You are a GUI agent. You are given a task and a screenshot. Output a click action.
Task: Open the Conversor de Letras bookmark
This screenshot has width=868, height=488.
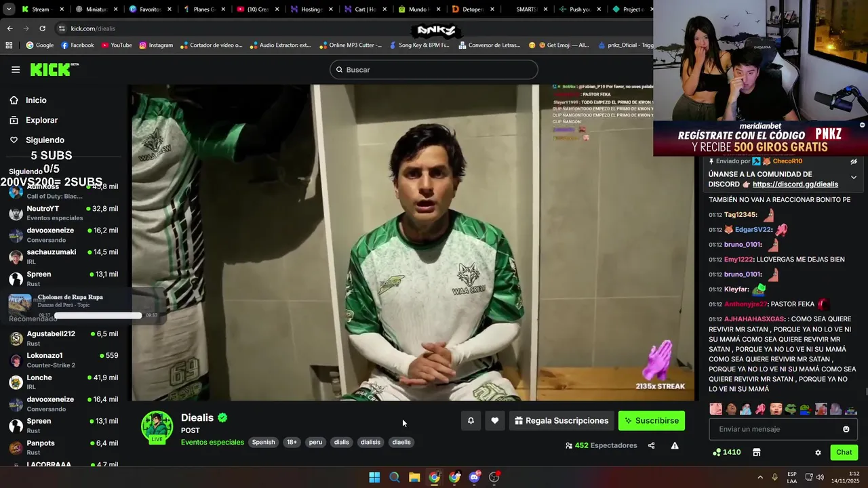(489, 45)
